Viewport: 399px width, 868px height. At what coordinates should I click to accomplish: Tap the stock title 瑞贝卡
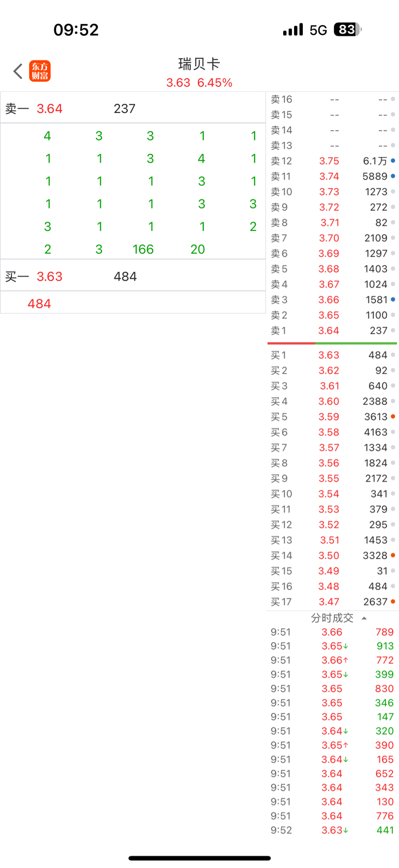(x=199, y=64)
